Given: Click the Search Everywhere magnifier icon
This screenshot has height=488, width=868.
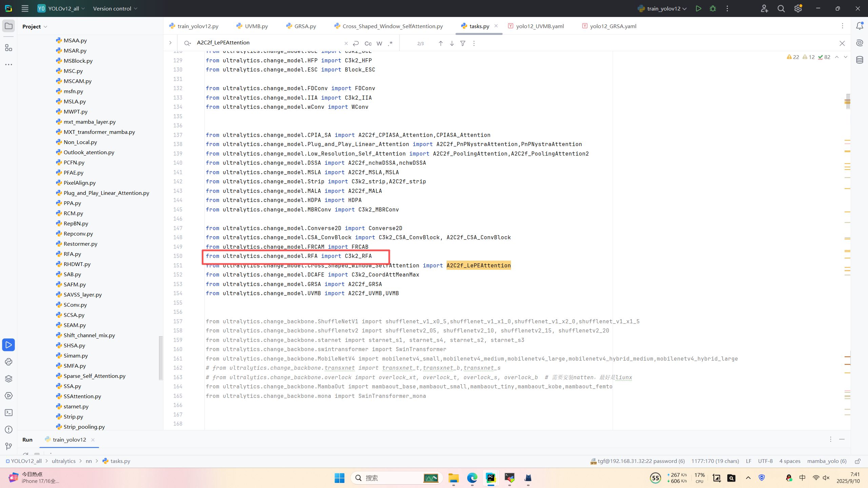Looking at the screenshot, I should click(x=781, y=8).
